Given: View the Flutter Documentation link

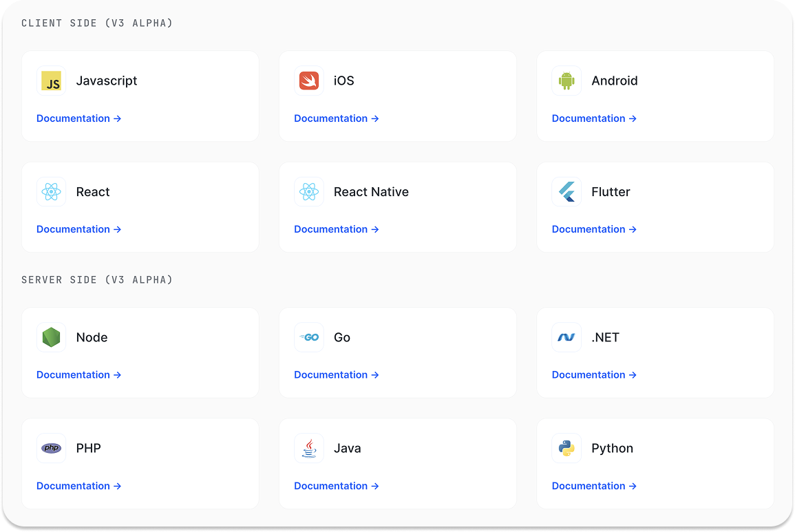Looking at the screenshot, I should (594, 229).
